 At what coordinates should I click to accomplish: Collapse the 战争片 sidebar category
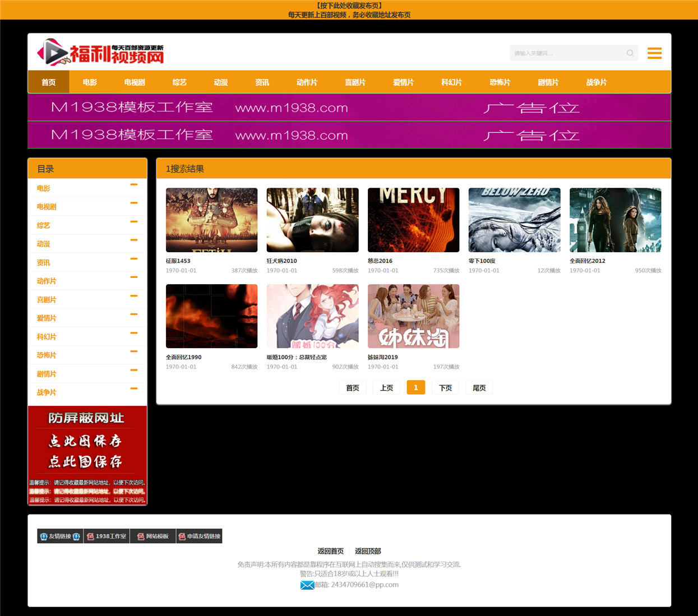coord(134,388)
